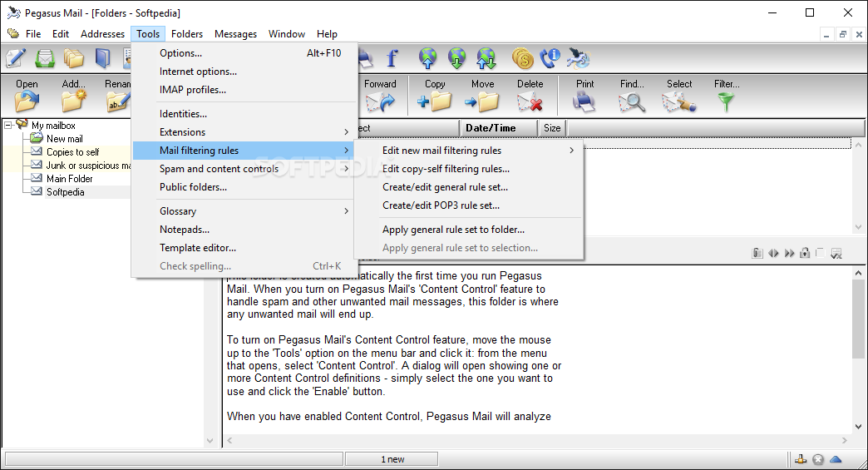This screenshot has width=868, height=470.
Task: Click the telephone info icon
Action: (x=550, y=58)
